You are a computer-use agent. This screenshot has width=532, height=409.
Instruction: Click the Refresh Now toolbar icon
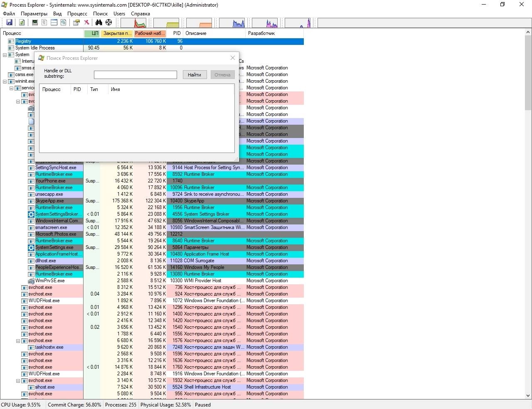[22, 22]
